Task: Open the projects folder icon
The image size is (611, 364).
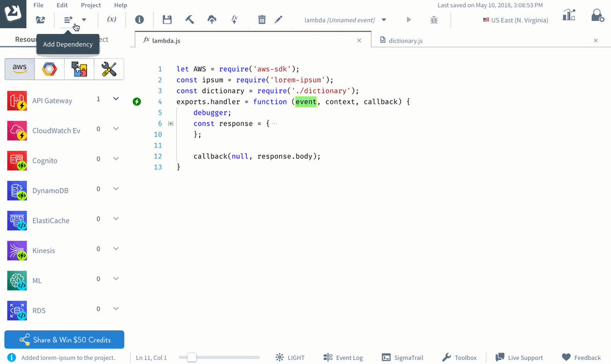Action: pyautogui.click(x=40, y=20)
